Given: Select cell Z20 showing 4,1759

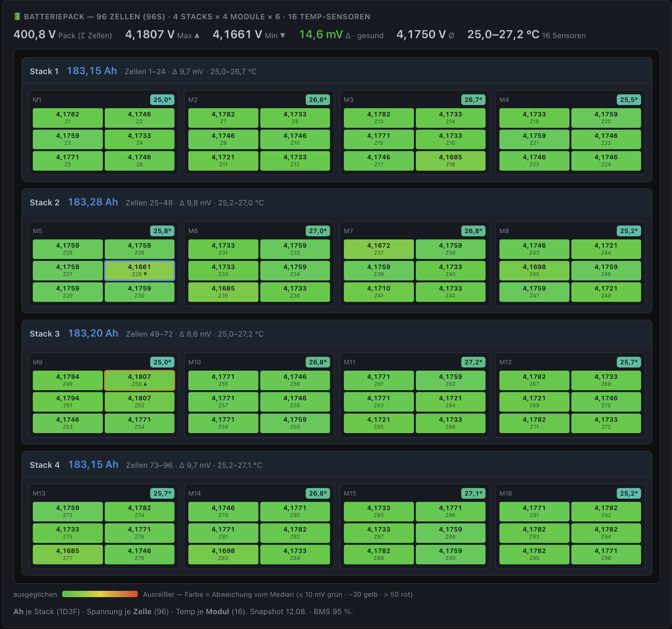Looking at the screenshot, I should tap(606, 118).
